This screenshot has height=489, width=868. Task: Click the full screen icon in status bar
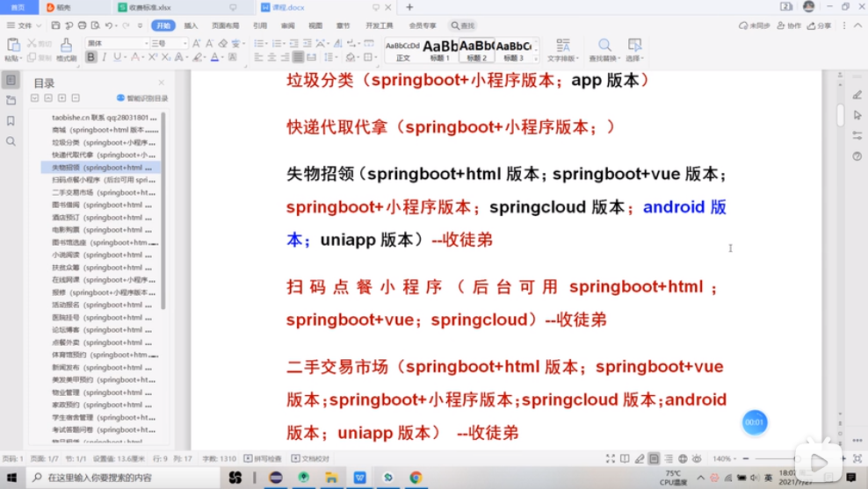(x=610, y=458)
